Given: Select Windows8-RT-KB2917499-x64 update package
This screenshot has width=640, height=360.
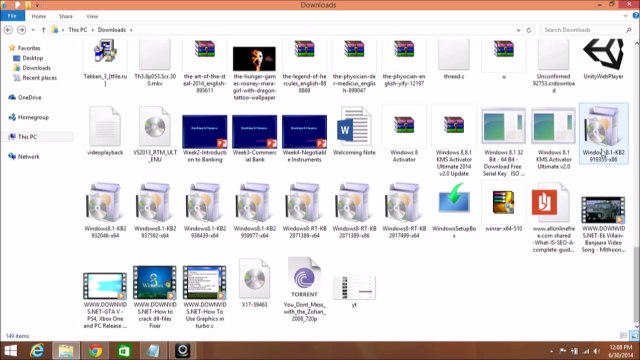Looking at the screenshot, I should pos(404,210).
